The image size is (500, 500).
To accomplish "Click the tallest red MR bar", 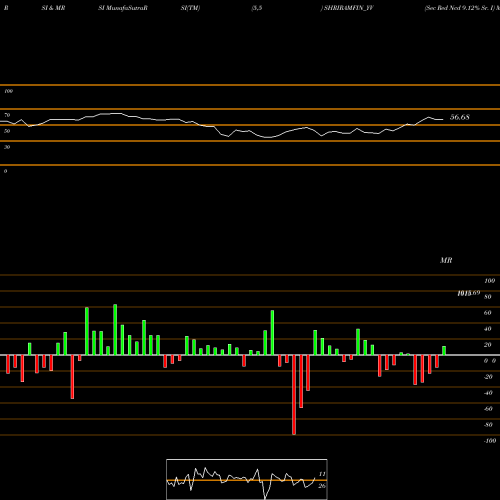I will (x=294, y=395).
